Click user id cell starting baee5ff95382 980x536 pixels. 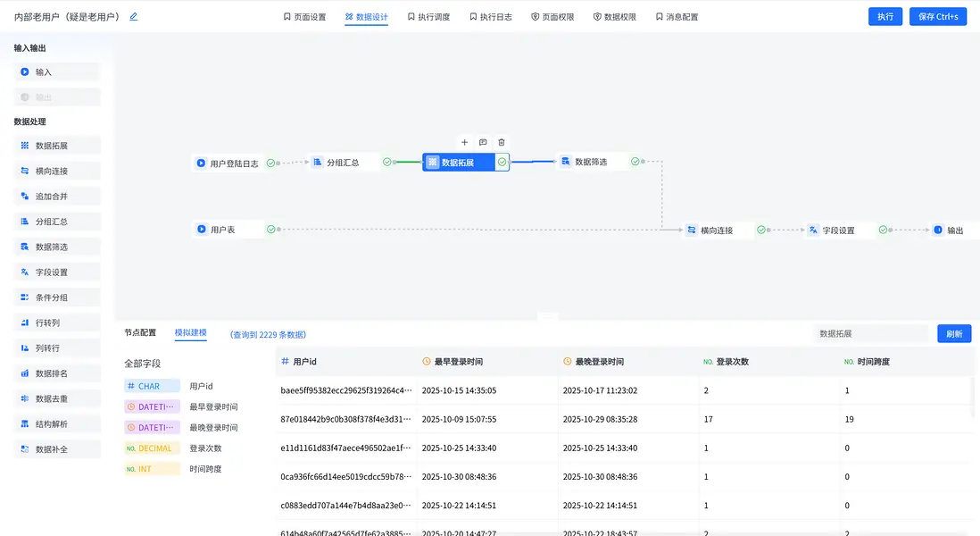(x=346, y=390)
